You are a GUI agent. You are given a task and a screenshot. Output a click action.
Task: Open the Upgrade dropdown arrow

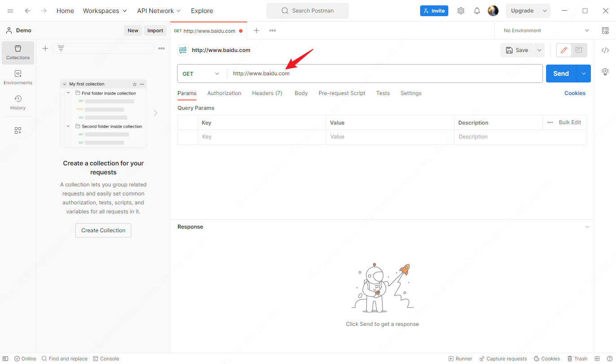pyautogui.click(x=545, y=11)
